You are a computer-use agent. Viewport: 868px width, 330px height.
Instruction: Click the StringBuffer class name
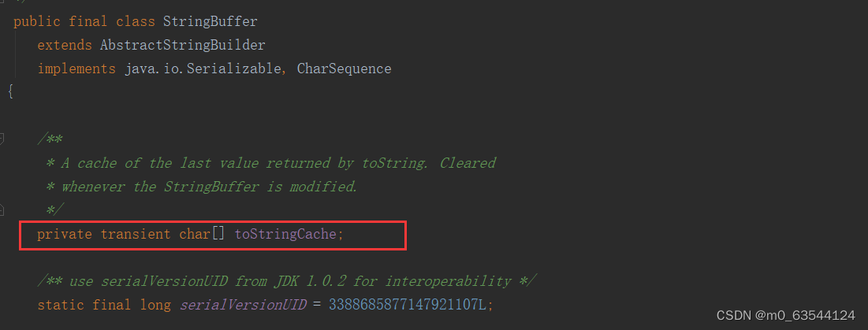210,21
